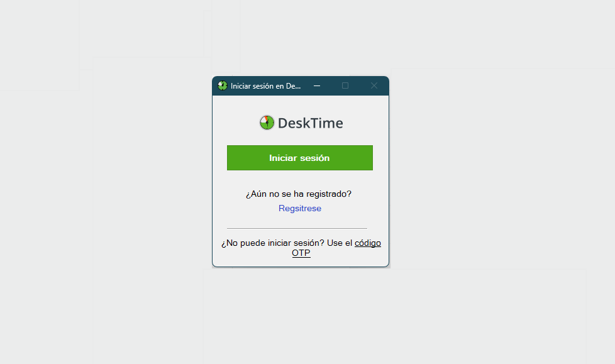Click the underlined OTP text on the last line

[301, 253]
